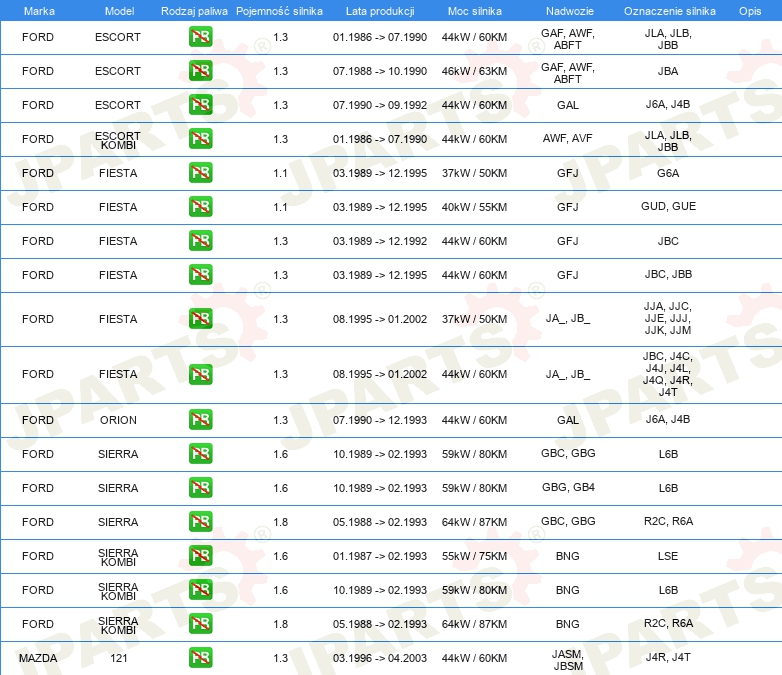782x675 pixels.
Task: Click fuel icon in Escort JBA row
Action: pyautogui.click(x=200, y=71)
